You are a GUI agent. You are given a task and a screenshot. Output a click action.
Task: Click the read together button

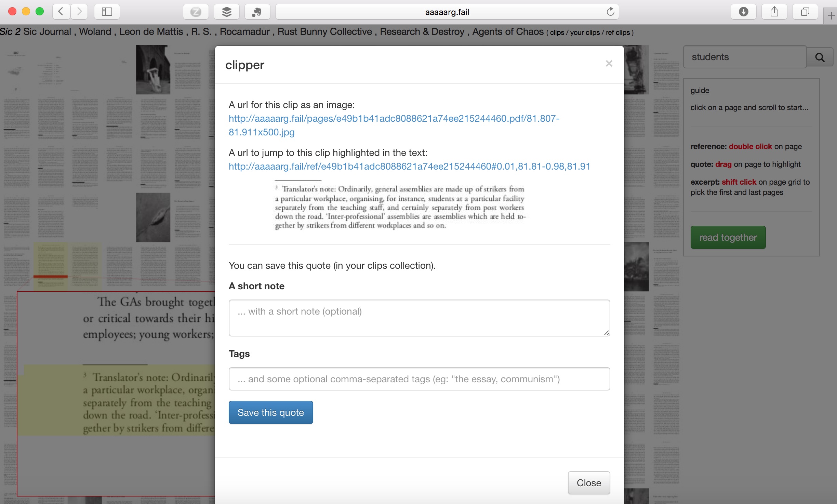[x=728, y=237]
